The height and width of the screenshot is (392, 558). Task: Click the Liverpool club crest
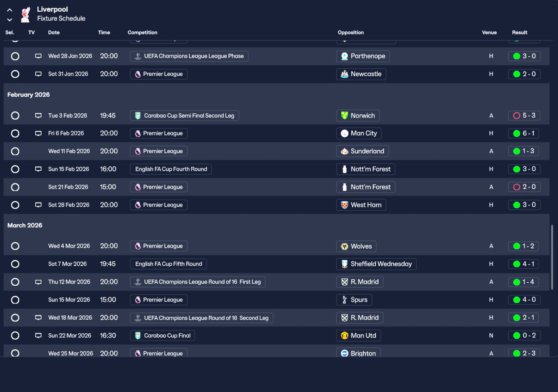(x=26, y=14)
